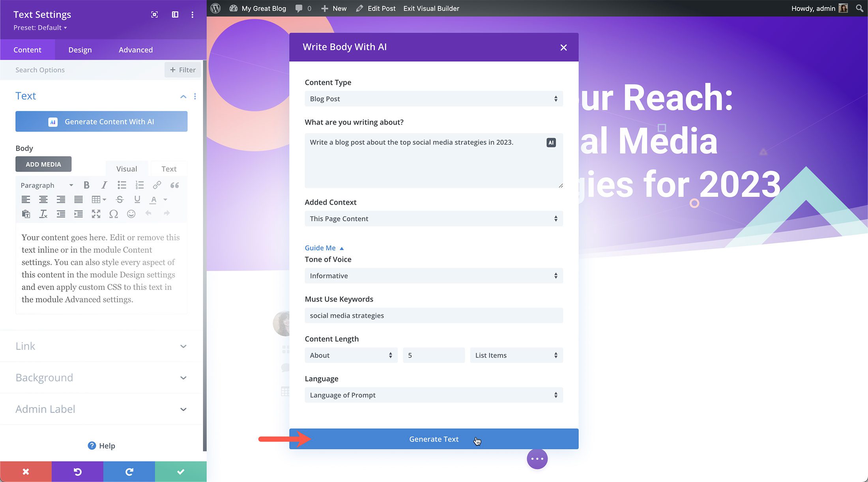
Task: Click the Content Length number stepper
Action: 434,355
